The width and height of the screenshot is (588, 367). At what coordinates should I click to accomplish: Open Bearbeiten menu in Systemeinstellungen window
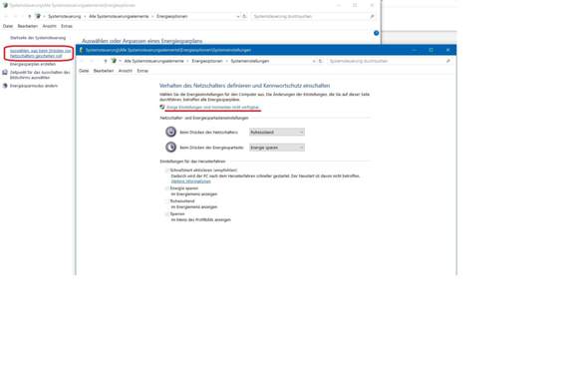click(104, 71)
